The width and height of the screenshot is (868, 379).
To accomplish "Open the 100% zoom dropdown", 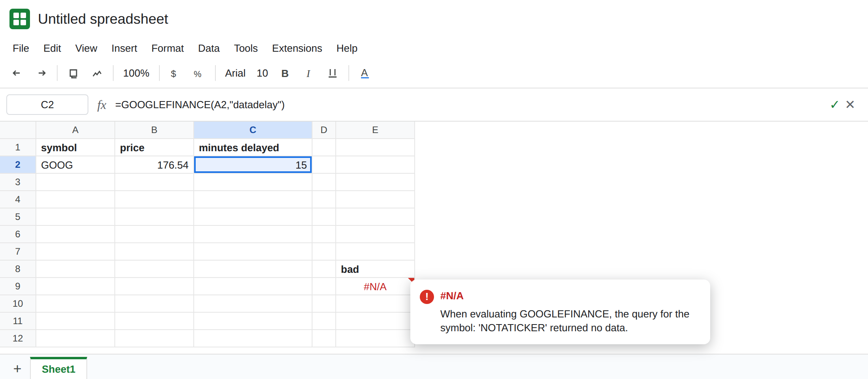I will coord(136,73).
